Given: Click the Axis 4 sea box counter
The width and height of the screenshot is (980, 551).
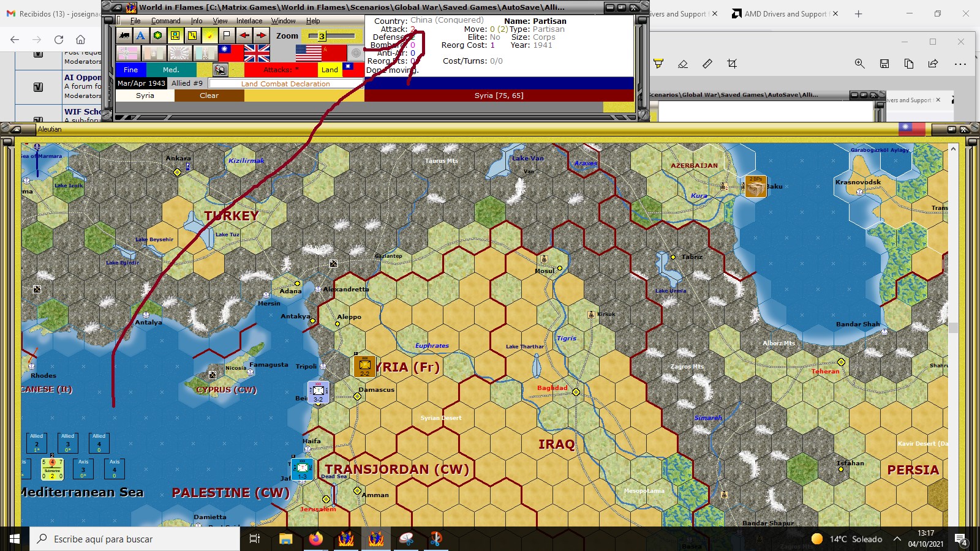Looking at the screenshot, I should click(x=115, y=469).
